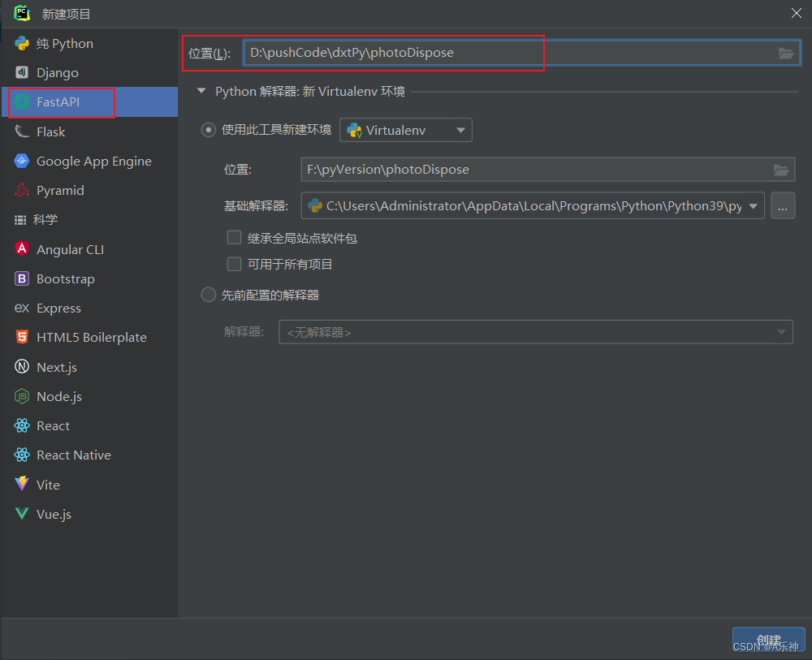This screenshot has height=660, width=812.
Task: Click the Pure Python project icon
Action: coord(22,44)
